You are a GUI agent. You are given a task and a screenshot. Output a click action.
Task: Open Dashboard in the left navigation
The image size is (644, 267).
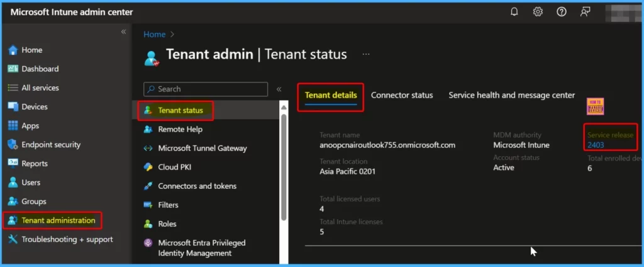pyautogui.click(x=40, y=69)
